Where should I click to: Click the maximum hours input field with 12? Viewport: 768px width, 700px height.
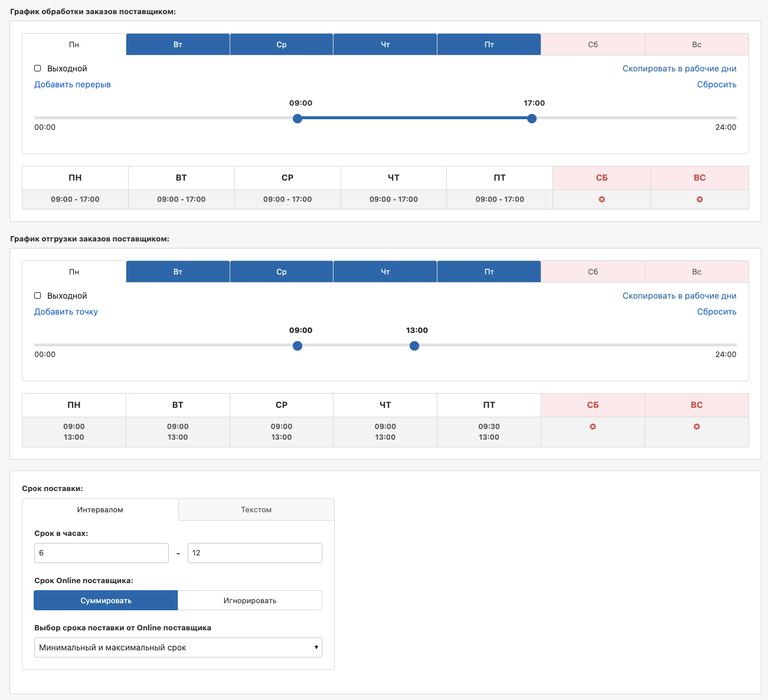click(x=255, y=553)
